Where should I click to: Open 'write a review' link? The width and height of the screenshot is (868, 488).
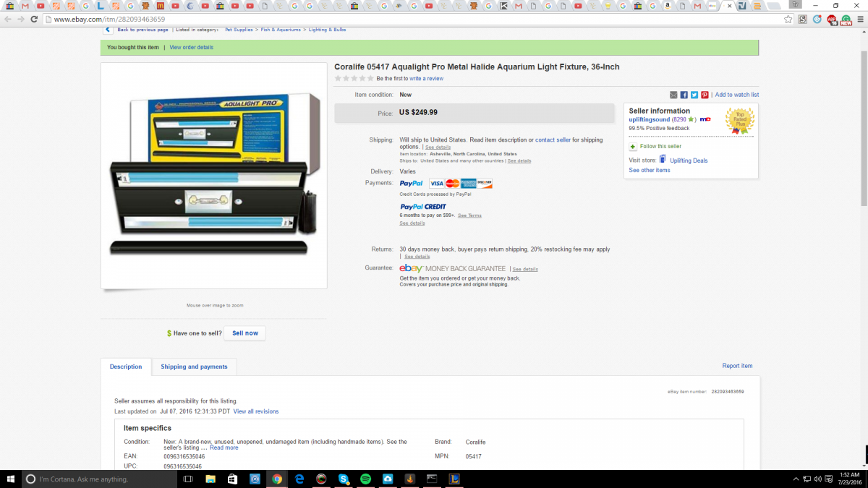[427, 79]
